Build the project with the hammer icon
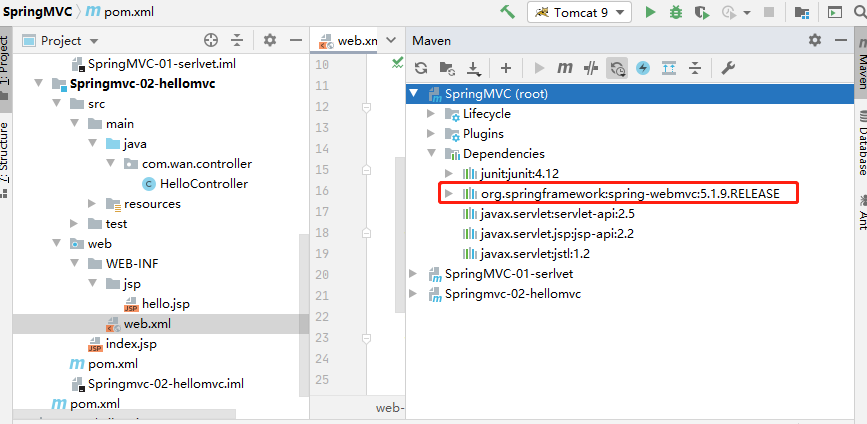Viewport: 867px width, 424px height. 508,12
